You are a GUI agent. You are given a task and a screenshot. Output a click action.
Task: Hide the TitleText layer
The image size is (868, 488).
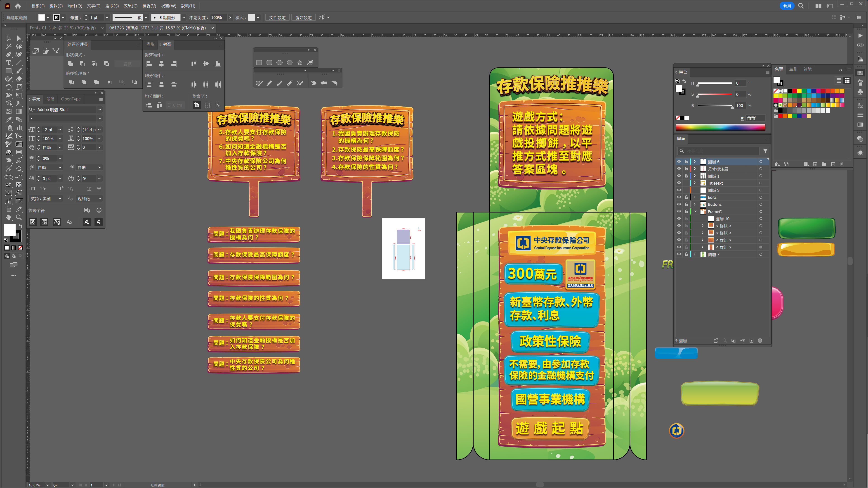click(679, 183)
